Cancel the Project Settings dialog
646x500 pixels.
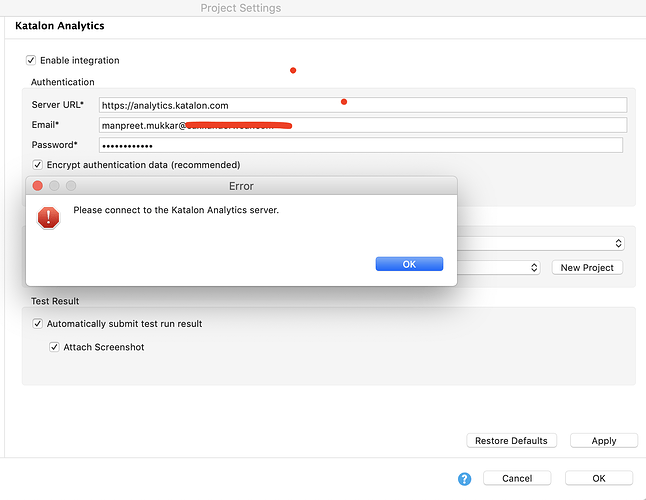[516, 479]
